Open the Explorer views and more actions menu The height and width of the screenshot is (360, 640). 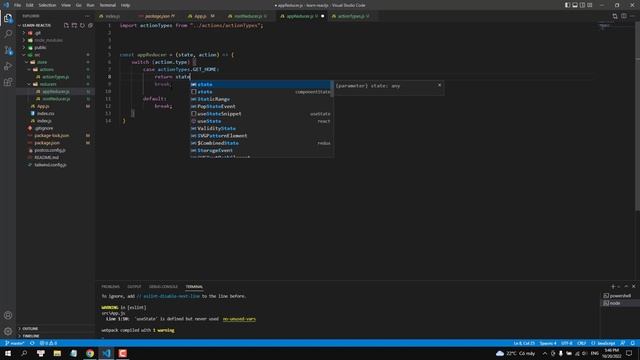(x=87, y=16)
